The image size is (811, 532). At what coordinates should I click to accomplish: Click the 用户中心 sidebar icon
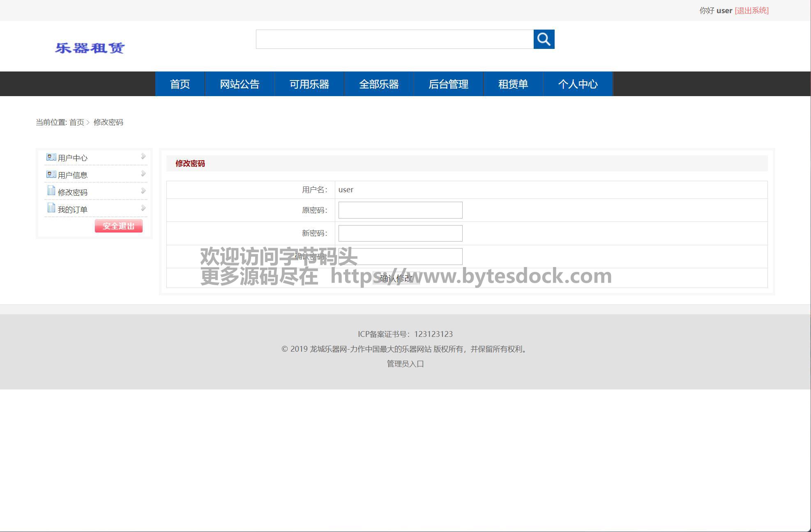[51, 157]
